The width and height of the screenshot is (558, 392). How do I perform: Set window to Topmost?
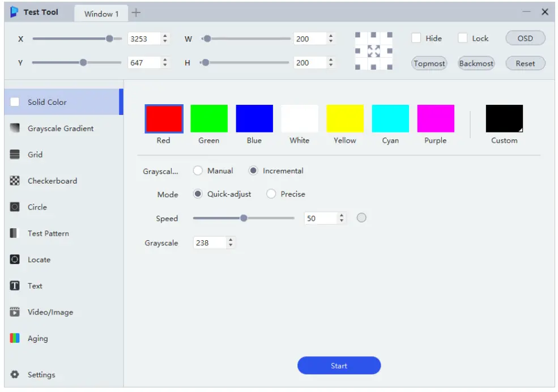[429, 63]
